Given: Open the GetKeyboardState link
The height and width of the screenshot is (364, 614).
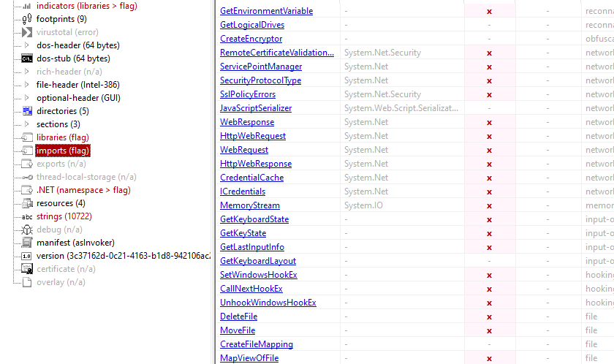Looking at the screenshot, I should (254, 219).
